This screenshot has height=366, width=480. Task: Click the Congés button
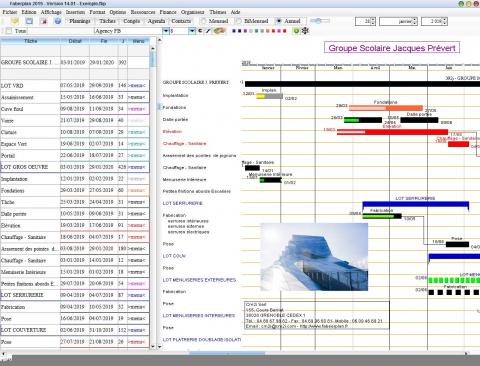click(x=132, y=21)
